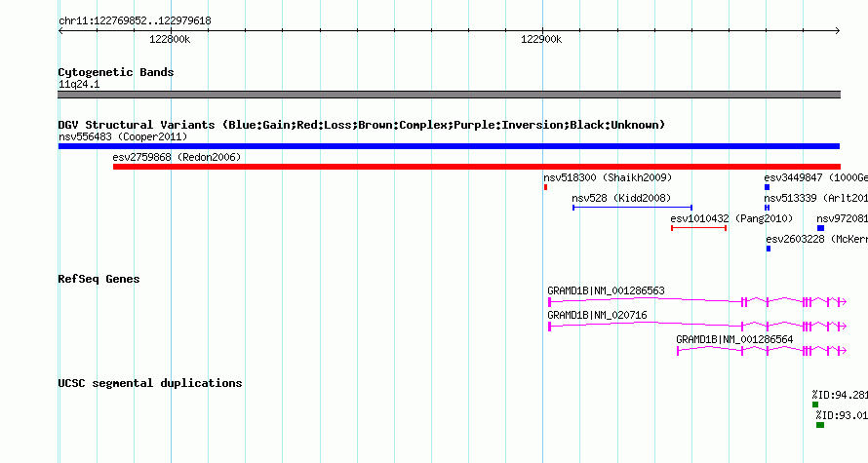Select the esv2759868 (Redon2006) red loss bar

[x=477, y=167]
